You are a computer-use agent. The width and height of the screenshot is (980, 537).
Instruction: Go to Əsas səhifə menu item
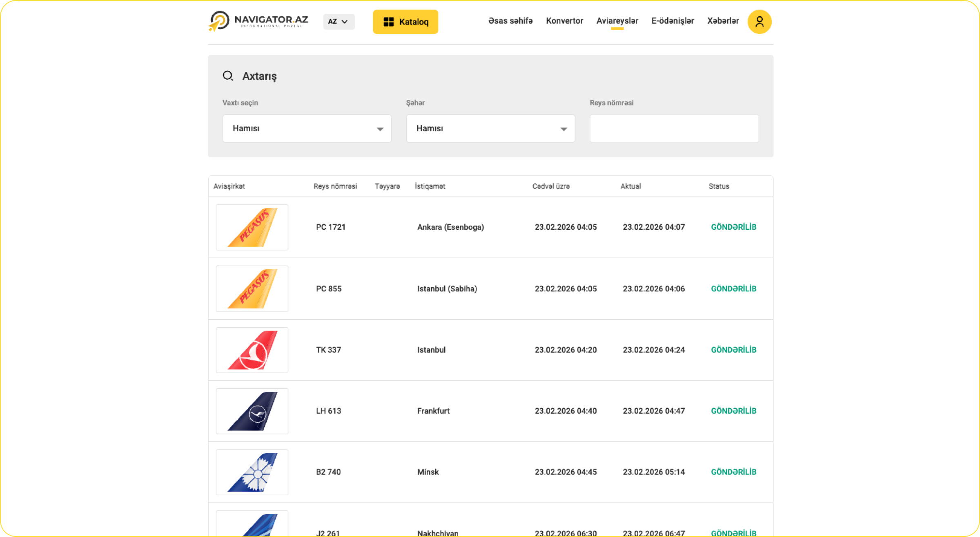(510, 21)
